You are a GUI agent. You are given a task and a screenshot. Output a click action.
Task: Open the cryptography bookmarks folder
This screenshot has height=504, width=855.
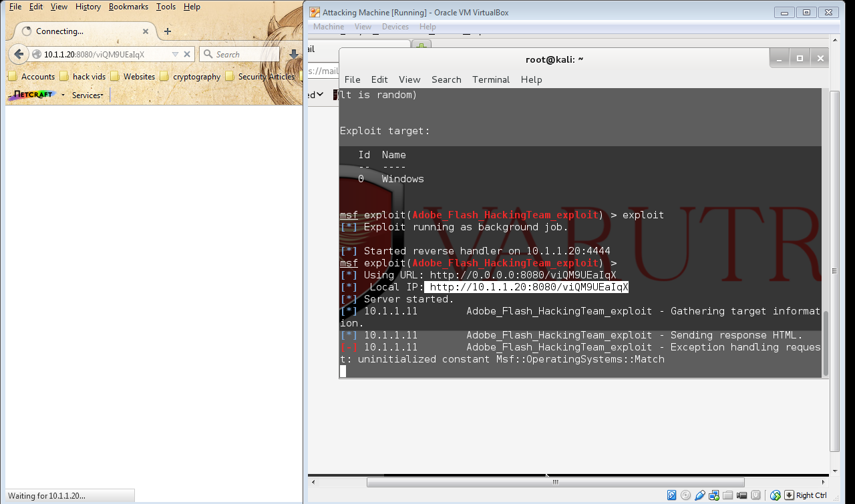(x=190, y=77)
